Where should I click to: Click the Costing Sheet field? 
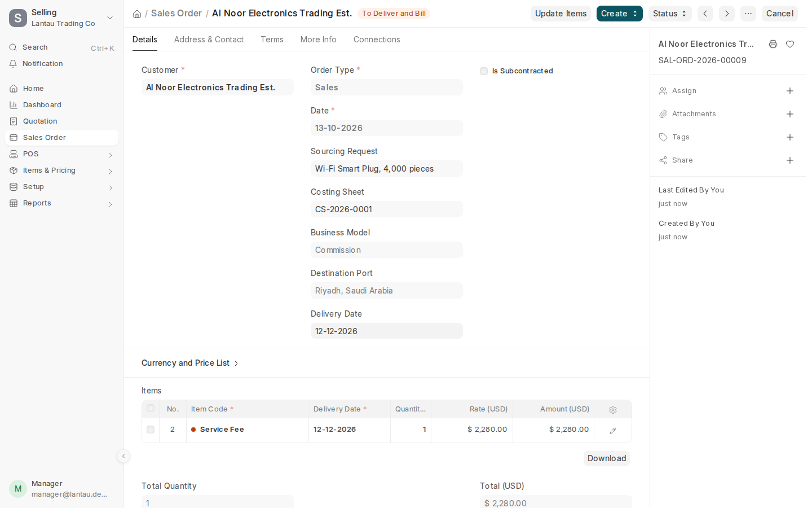(387, 209)
